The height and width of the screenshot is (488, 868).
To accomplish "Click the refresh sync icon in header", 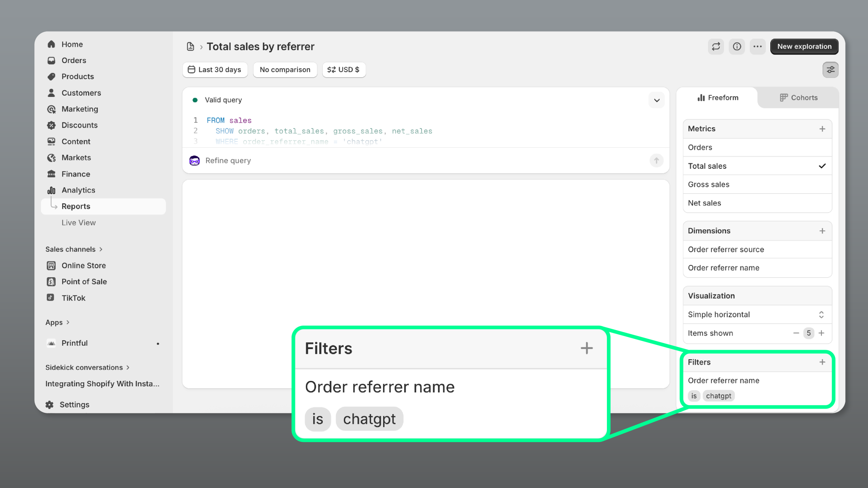I will (716, 46).
